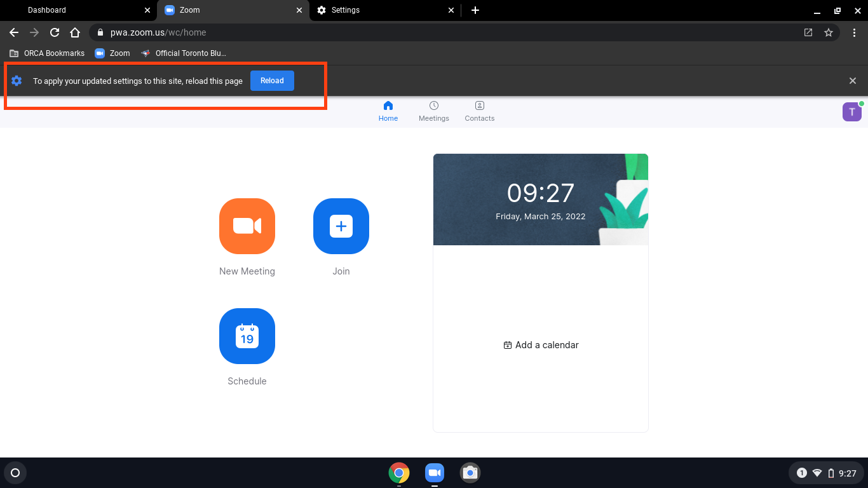Go back using the browser back arrow
Screen dimensions: 868x488
[14, 32]
